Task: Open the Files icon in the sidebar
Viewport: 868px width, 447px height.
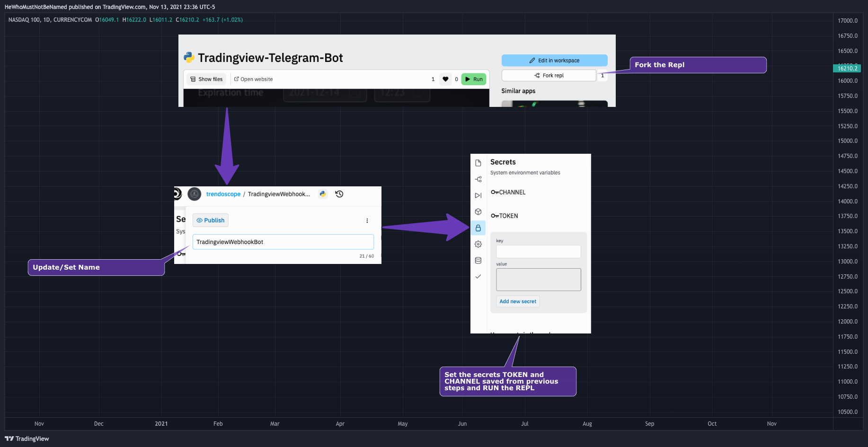Action: click(478, 163)
